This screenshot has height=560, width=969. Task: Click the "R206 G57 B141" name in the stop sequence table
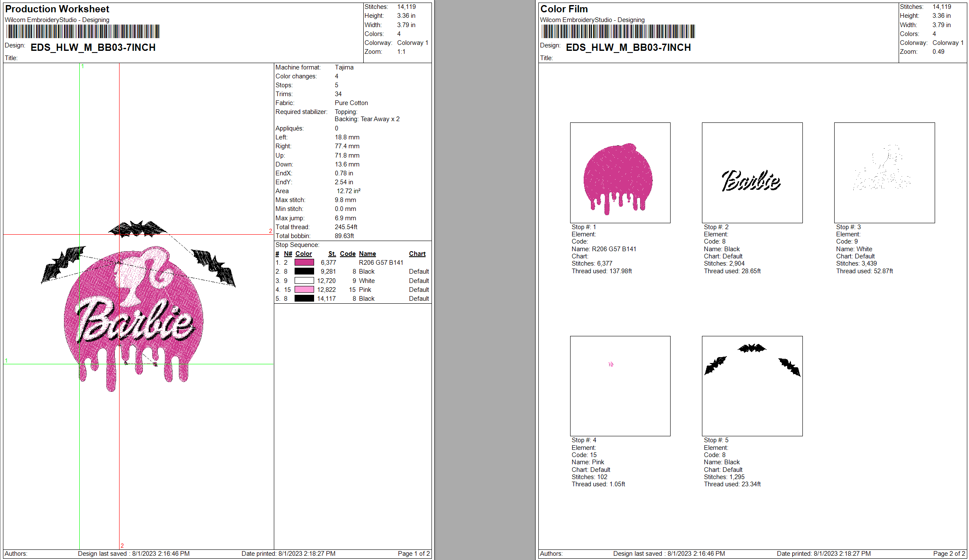[381, 263]
